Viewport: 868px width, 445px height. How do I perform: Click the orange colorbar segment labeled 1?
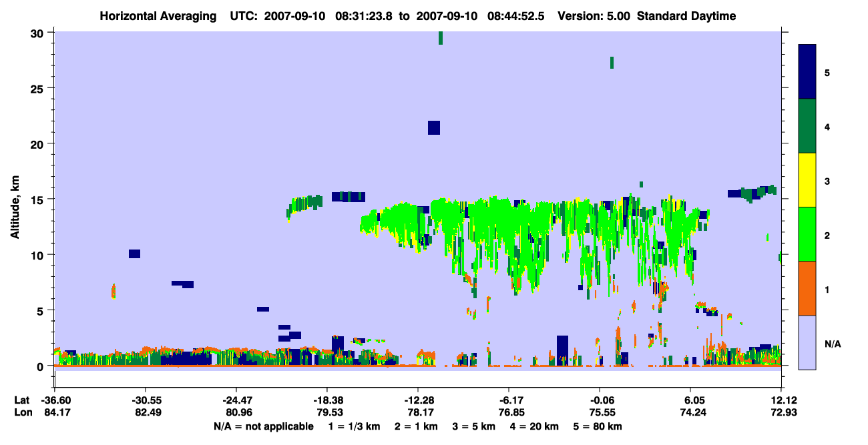tap(807, 288)
